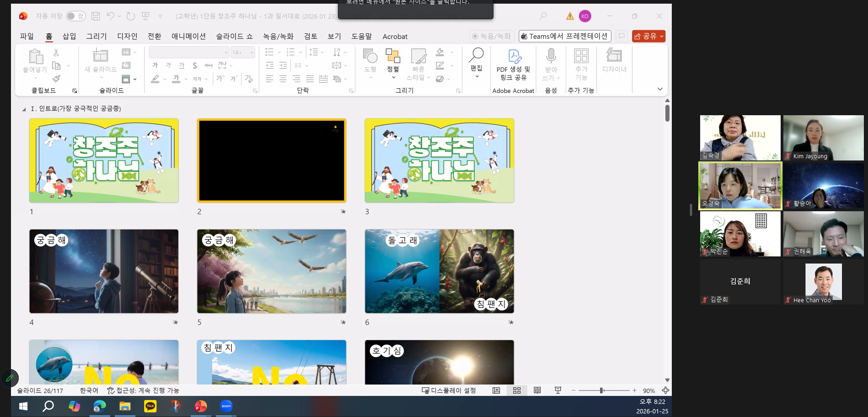Launch Zoom from the taskbar
Viewport: 868px width, 417px height.
click(225, 406)
